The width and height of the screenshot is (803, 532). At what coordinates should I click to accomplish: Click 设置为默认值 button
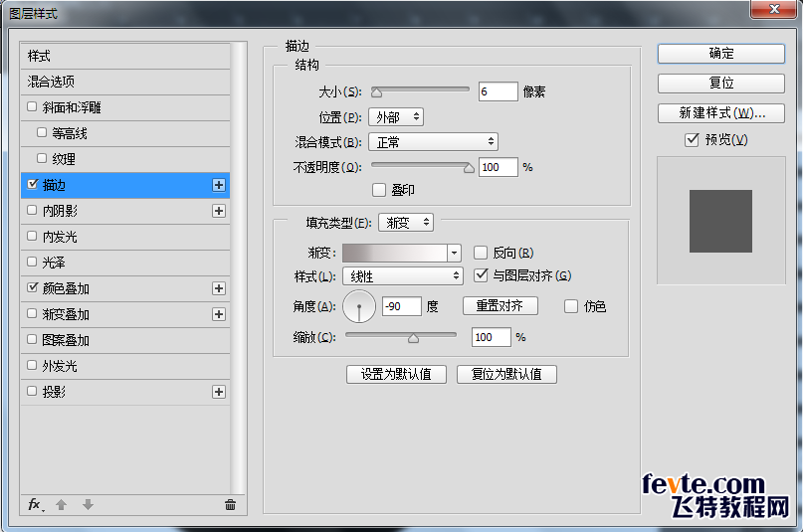coord(396,374)
